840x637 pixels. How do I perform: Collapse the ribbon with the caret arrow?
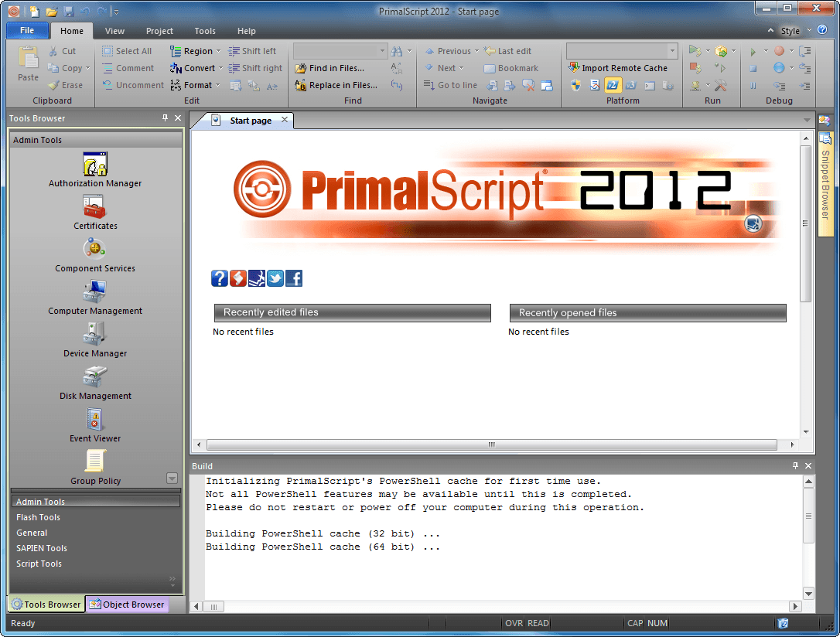pyautogui.click(x=770, y=30)
